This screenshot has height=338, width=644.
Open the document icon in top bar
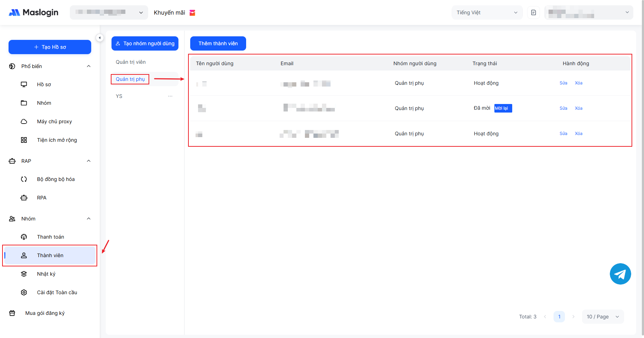(x=533, y=12)
